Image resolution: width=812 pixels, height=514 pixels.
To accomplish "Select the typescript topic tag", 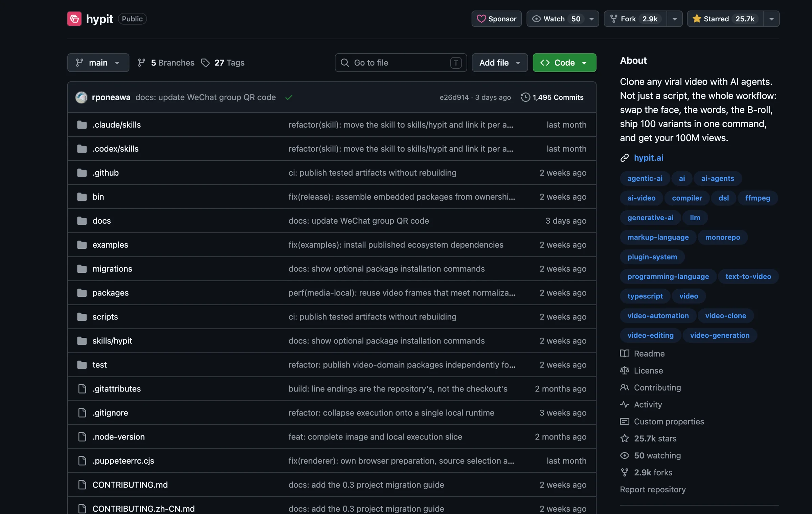I will 645,296.
